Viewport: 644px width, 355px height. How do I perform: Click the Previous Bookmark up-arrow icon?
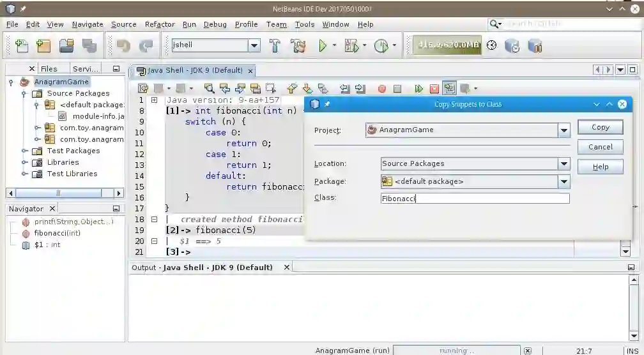(292, 88)
